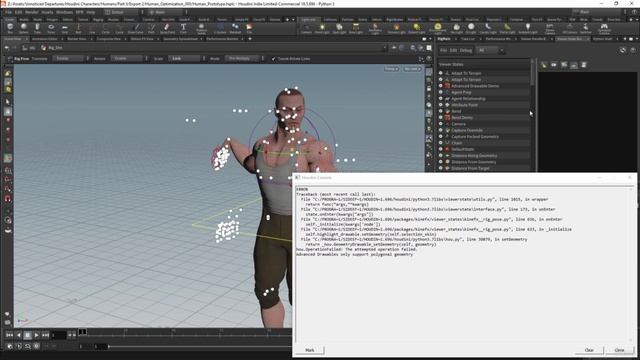The width and height of the screenshot is (640, 360).
Task: Select the Sphere shelf tool
Action: (x=24, y=28)
